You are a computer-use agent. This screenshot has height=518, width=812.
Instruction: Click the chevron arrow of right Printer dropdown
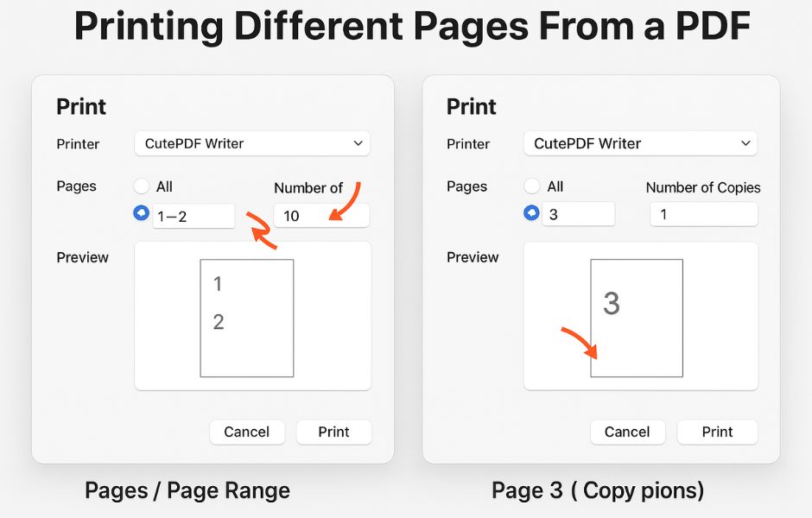[x=745, y=143]
